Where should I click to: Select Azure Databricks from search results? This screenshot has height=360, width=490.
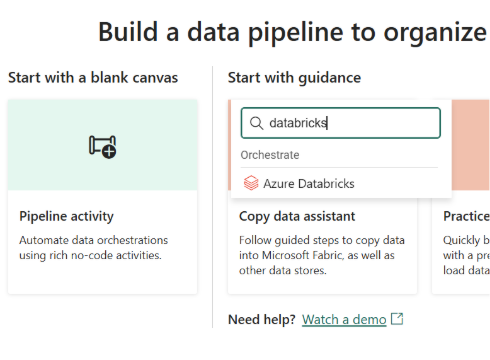(341, 183)
